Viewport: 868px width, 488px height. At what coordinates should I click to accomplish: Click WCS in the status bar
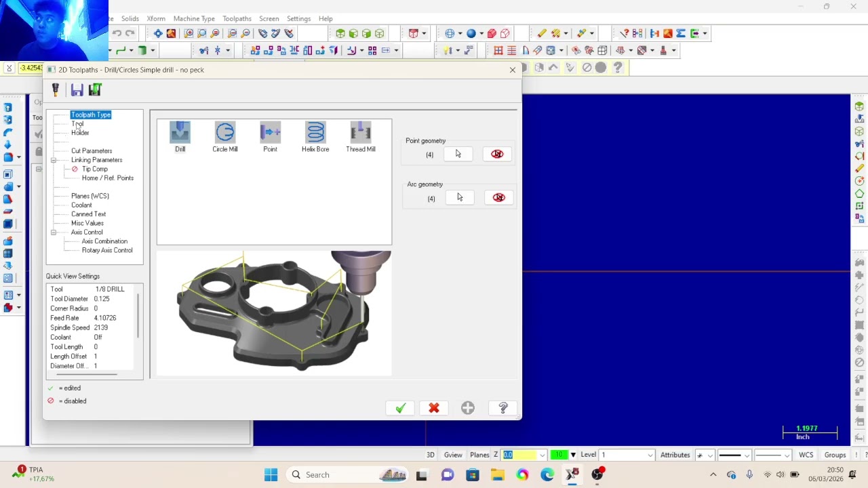pos(806,455)
